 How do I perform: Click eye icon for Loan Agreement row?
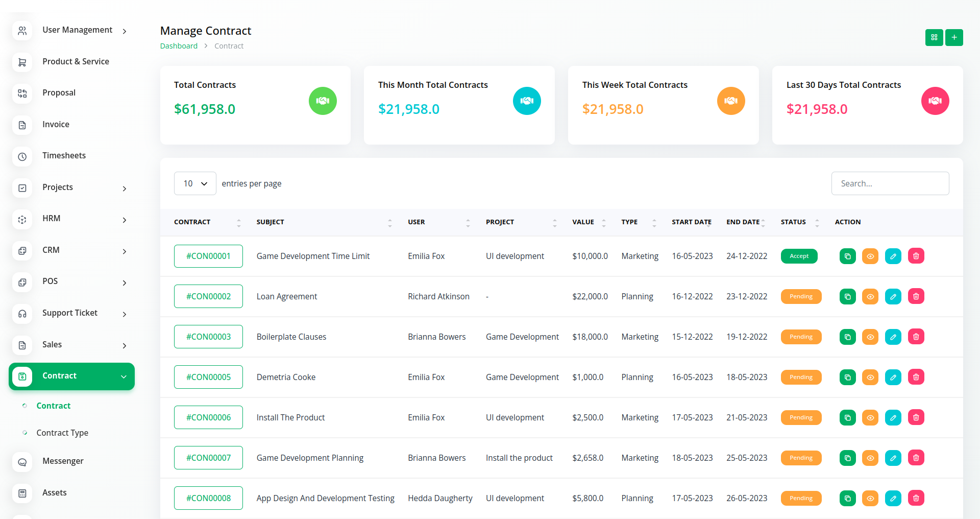[x=870, y=296]
